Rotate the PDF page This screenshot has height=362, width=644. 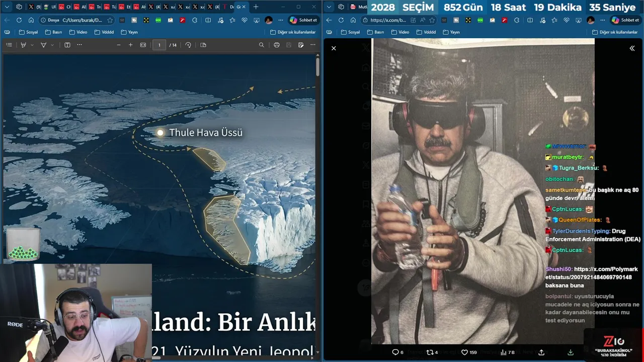[188, 45]
